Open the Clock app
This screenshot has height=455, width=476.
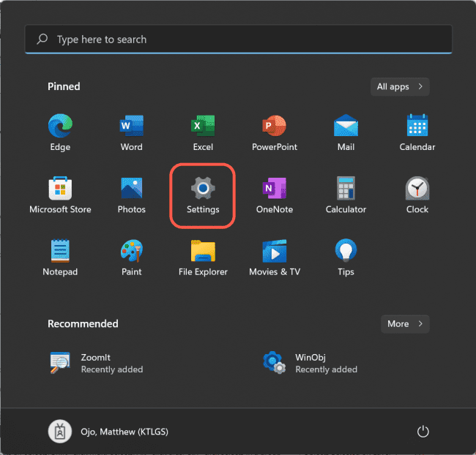tap(417, 189)
